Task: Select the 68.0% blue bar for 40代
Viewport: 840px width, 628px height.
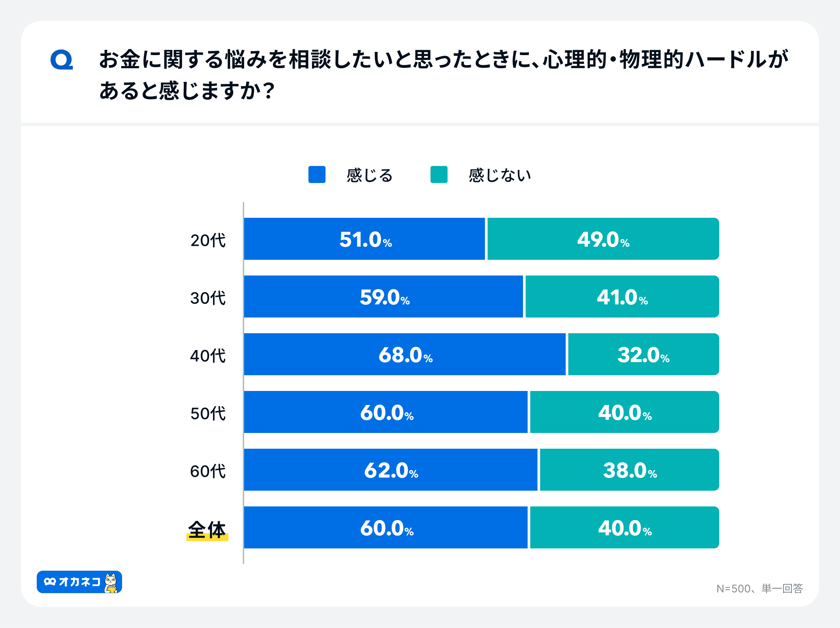Action: coord(405,354)
